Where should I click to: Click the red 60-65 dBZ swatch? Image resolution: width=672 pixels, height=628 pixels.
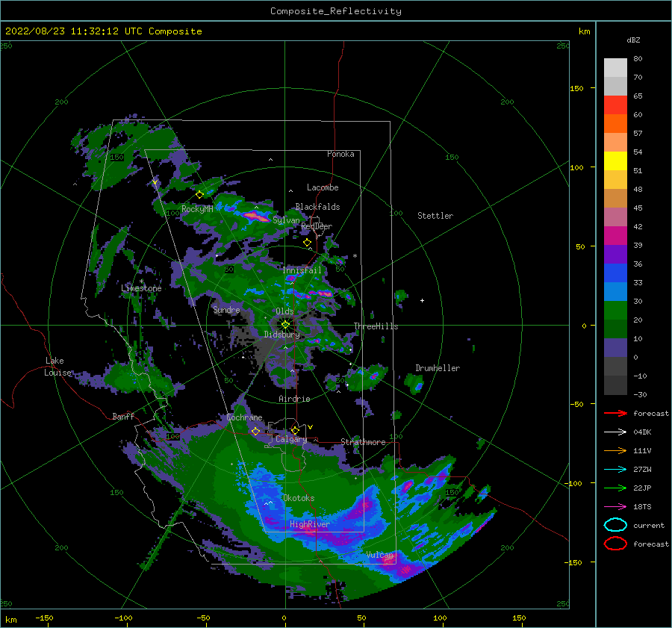615,105
